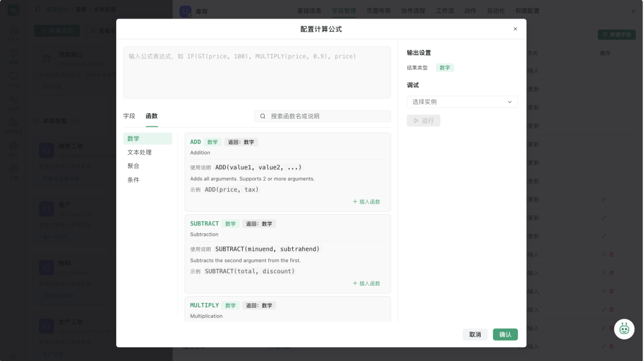Click the 运行 button
The height and width of the screenshot is (361, 644).
pos(423,121)
